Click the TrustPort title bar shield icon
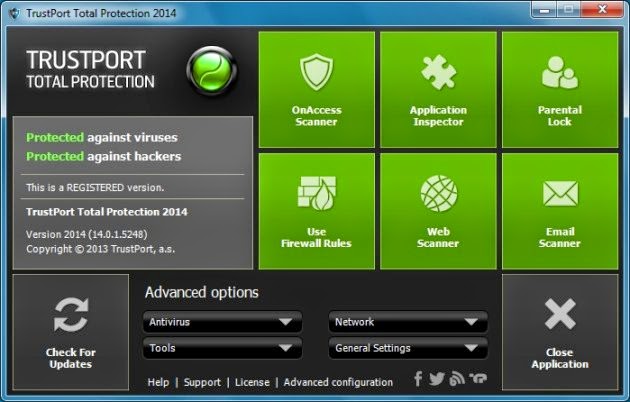The image size is (630, 402). coord(14,13)
